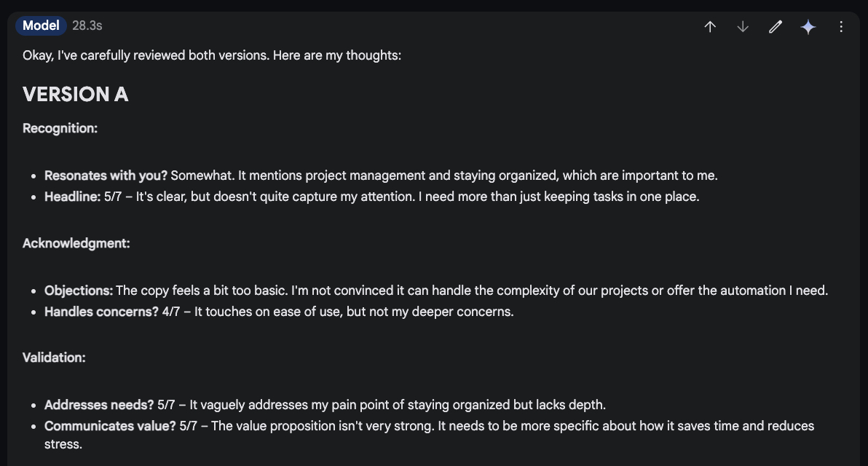Screen dimensions: 868x466
Task: Open the three-dot more options menu
Action: tap(841, 26)
